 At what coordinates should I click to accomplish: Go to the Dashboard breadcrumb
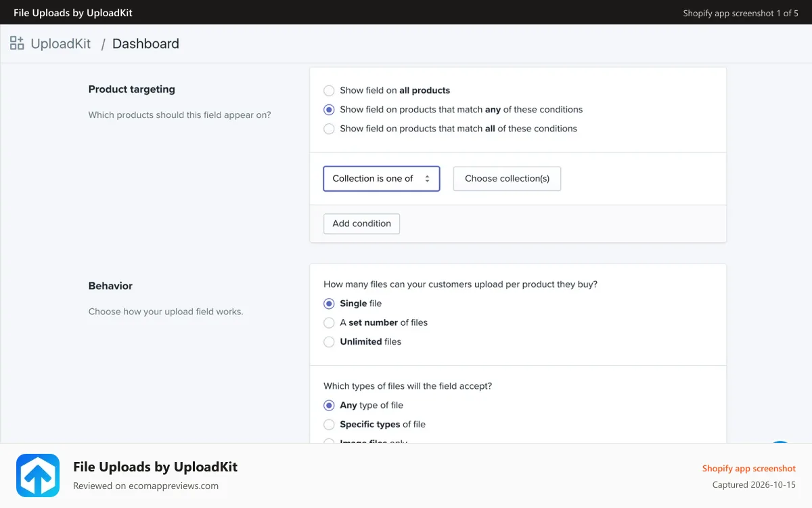tap(145, 43)
